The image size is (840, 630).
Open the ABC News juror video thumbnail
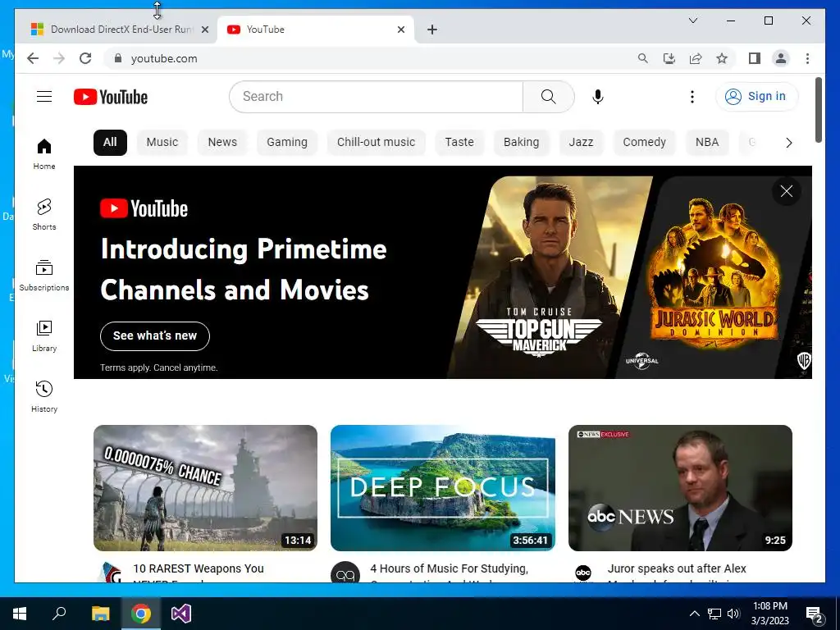(680, 487)
